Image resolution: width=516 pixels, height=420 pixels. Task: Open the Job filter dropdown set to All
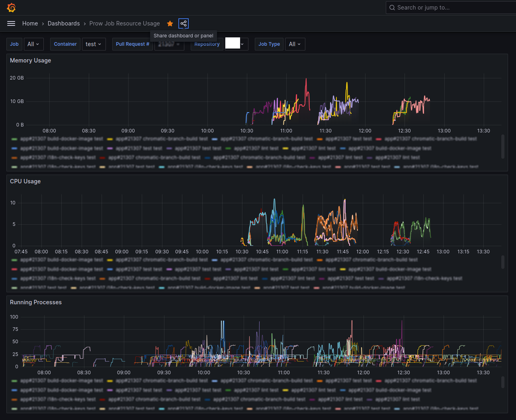tap(33, 44)
